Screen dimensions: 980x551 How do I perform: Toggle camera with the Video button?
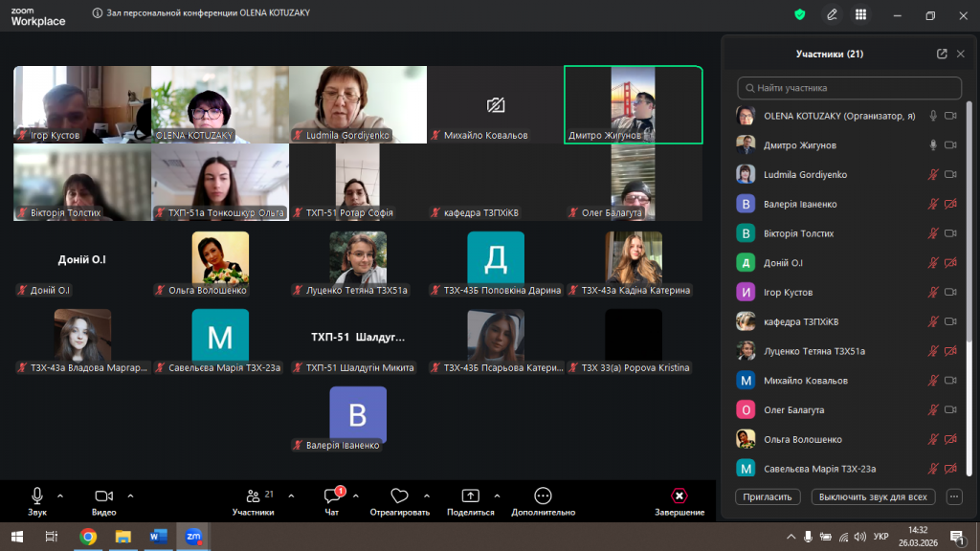pyautogui.click(x=103, y=500)
